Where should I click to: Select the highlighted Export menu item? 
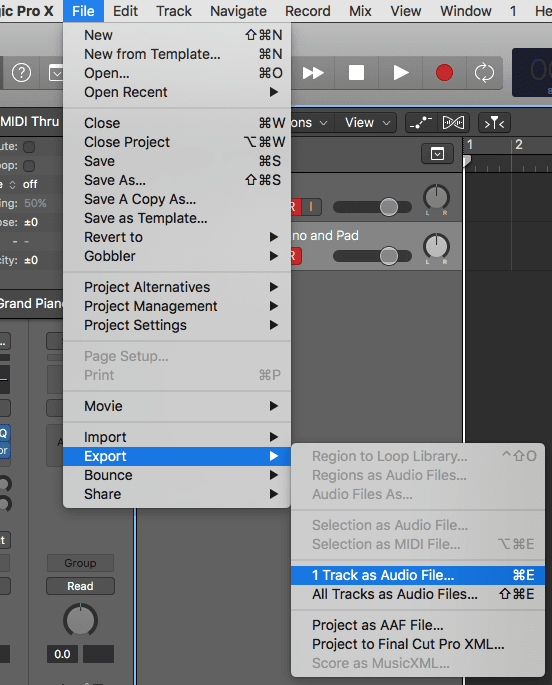coord(177,456)
